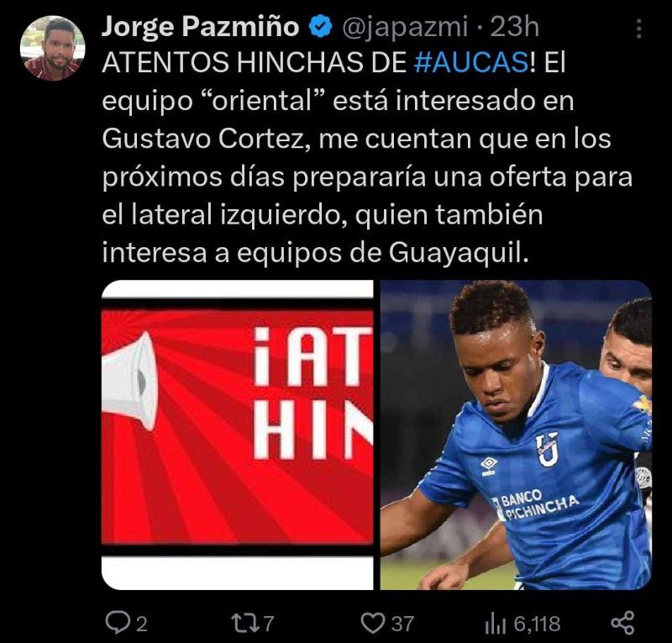Click the #AUCAS hashtag link
The height and width of the screenshot is (643, 672).
[x=472, y=63]
